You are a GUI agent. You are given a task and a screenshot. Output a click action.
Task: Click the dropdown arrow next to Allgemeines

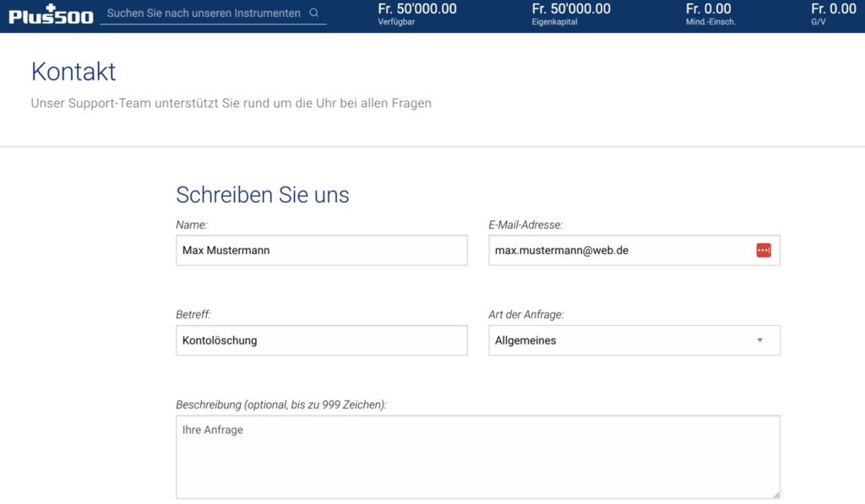pos(759,340)
